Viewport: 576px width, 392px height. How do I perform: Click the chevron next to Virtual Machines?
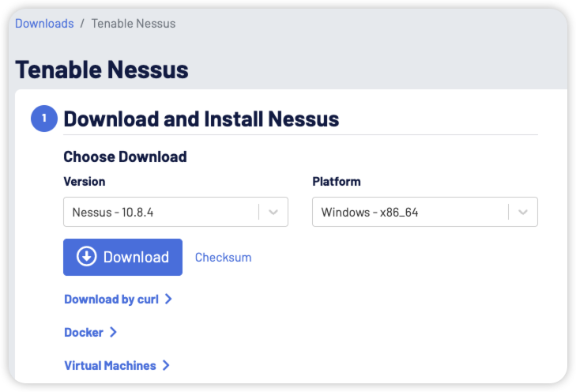pos(166,366)
